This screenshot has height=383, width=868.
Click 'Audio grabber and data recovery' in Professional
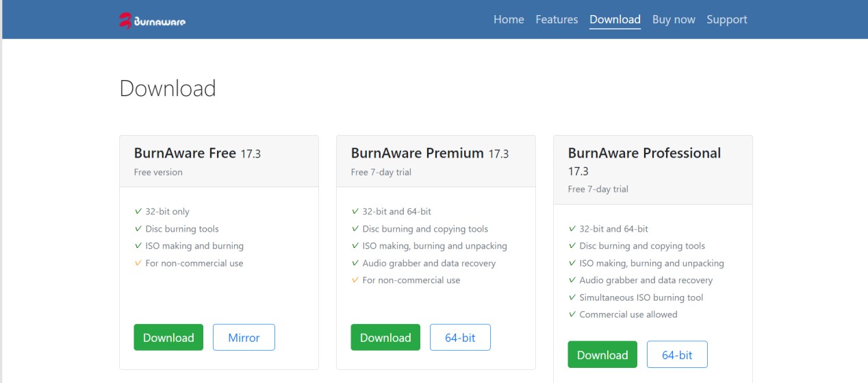point(646,280)
